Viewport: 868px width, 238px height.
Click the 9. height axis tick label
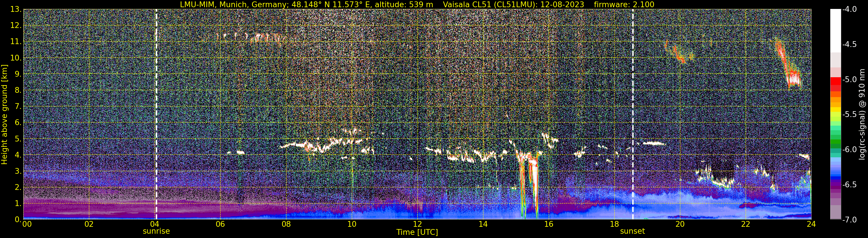point(18,74)
